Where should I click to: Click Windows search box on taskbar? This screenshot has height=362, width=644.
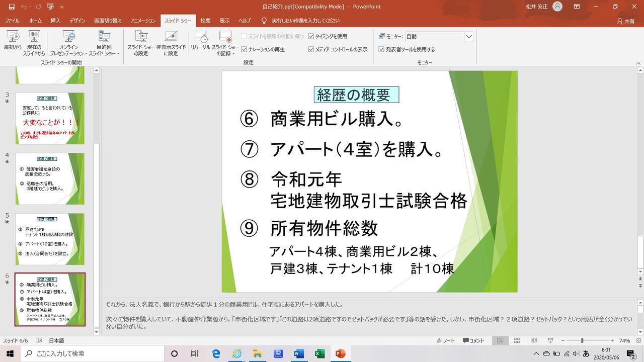coord(93,353)
